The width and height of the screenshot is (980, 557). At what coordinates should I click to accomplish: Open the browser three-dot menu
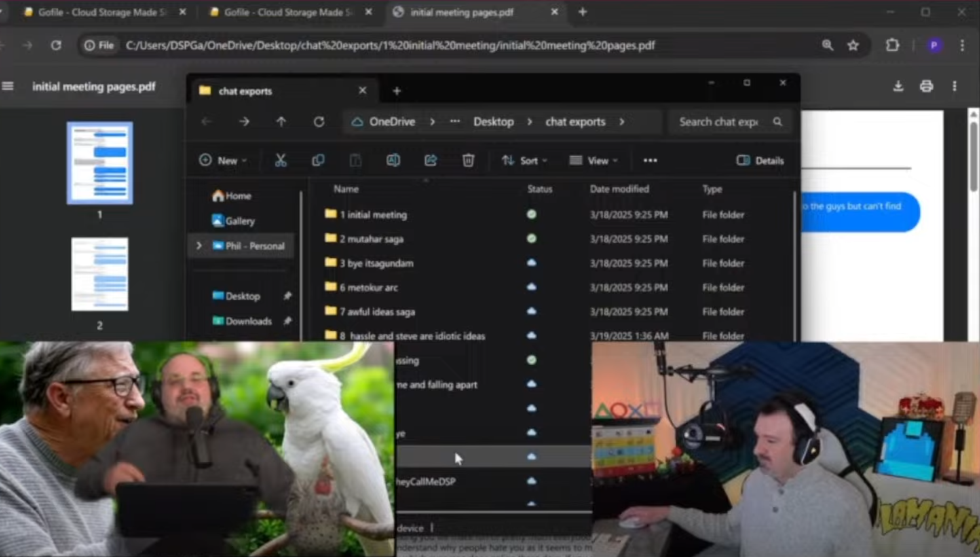pyautogui.click(x=962, y=45)
